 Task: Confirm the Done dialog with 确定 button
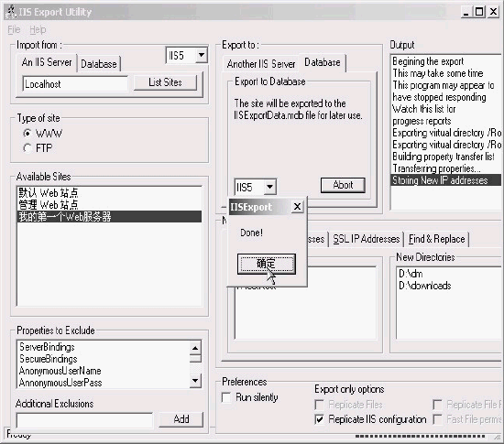point(266,264)
